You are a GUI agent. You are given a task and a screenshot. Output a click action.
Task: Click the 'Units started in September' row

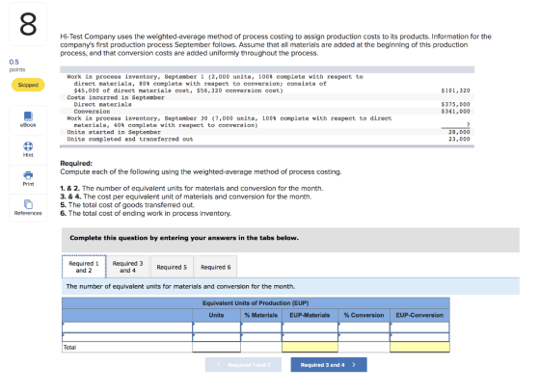[x=267, y=132]
